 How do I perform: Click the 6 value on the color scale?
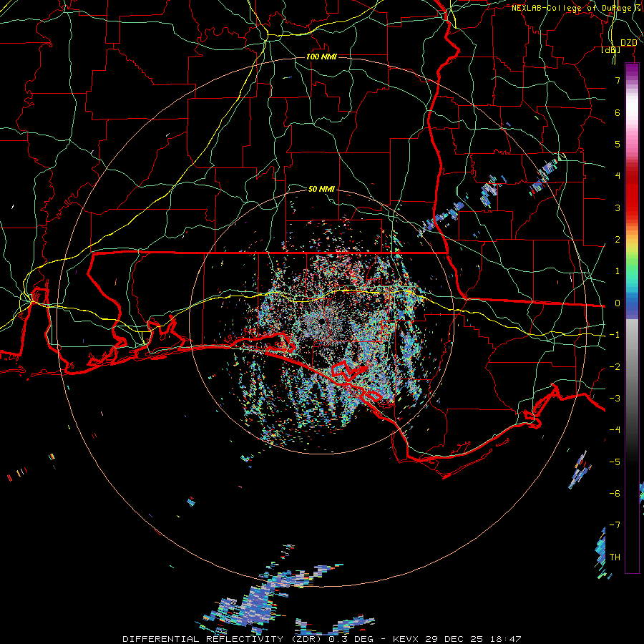coord(618,112)
